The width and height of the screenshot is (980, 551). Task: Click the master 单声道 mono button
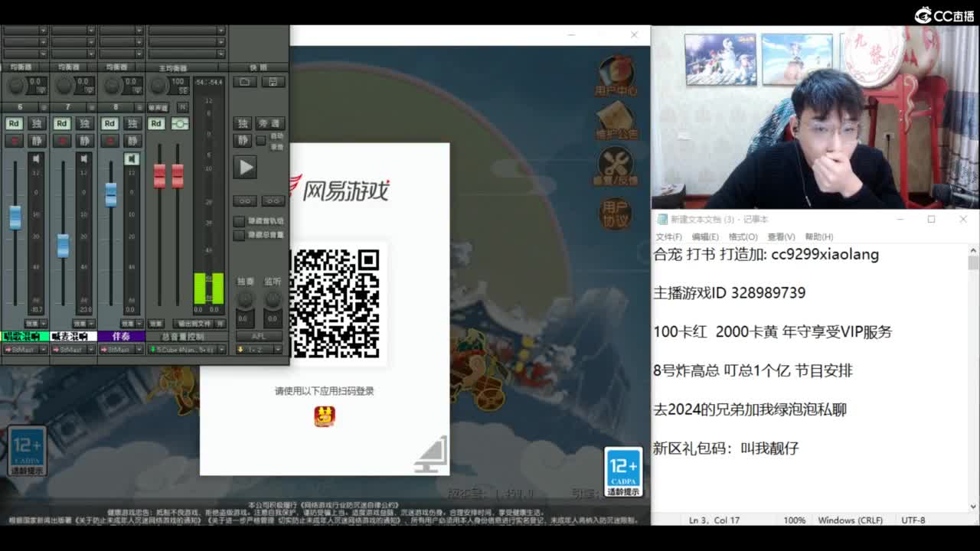[158, 107]
